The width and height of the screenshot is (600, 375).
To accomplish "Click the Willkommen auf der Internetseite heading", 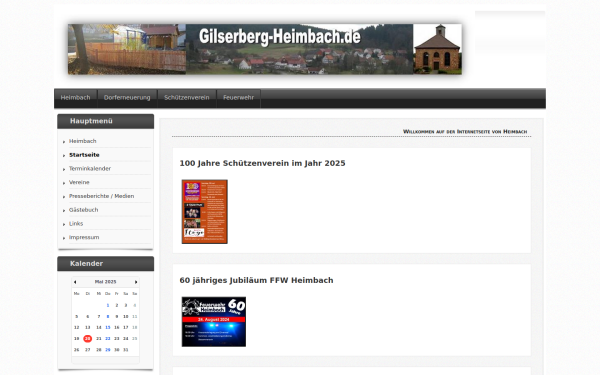I will [x=465, y=132].
